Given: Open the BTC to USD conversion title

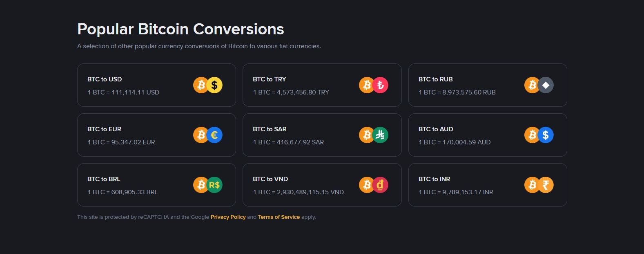Looking at the screenshot, I should pos(105,79).
